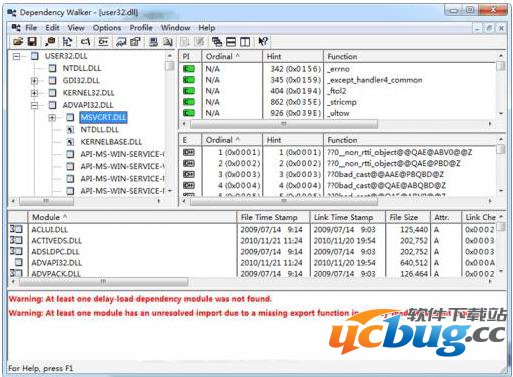
Task: Open the Options menu
Action: (x=107, y=28)
